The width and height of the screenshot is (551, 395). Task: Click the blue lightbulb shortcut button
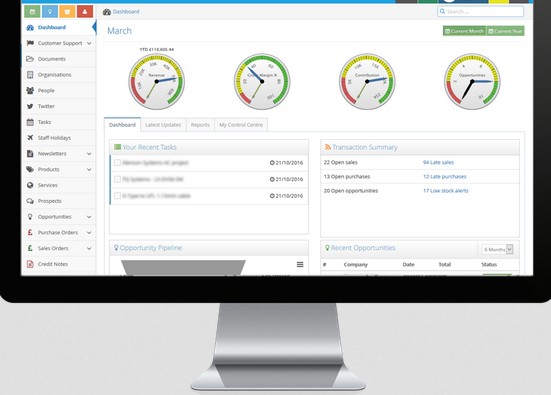tap(50, 12)
